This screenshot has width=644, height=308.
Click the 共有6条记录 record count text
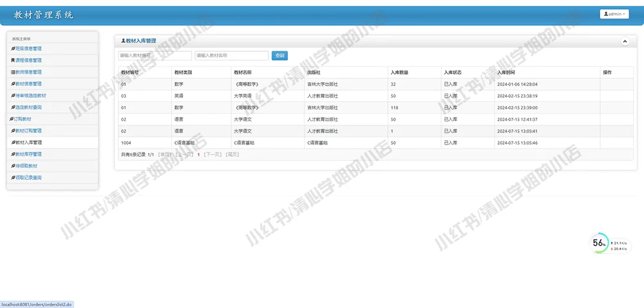tap(133, 154)
